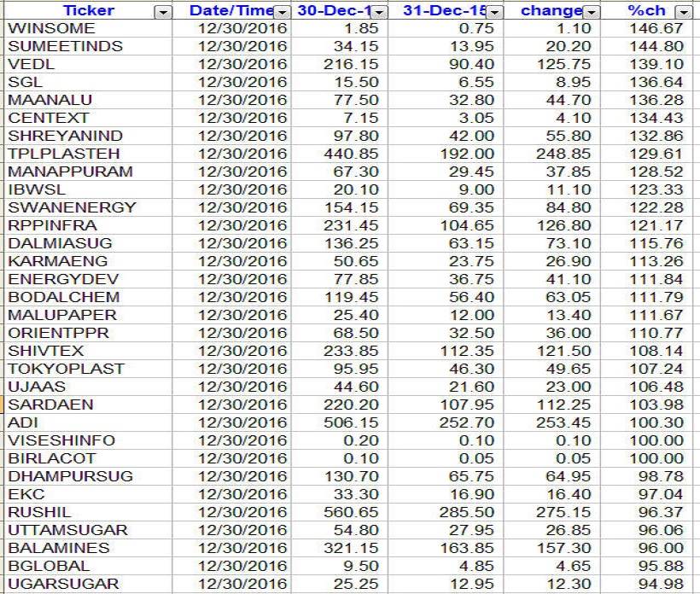700x594 pixels.
Task: Click the 121.17 percent for RPPINFRA
Action: click(x=656, y=225)
